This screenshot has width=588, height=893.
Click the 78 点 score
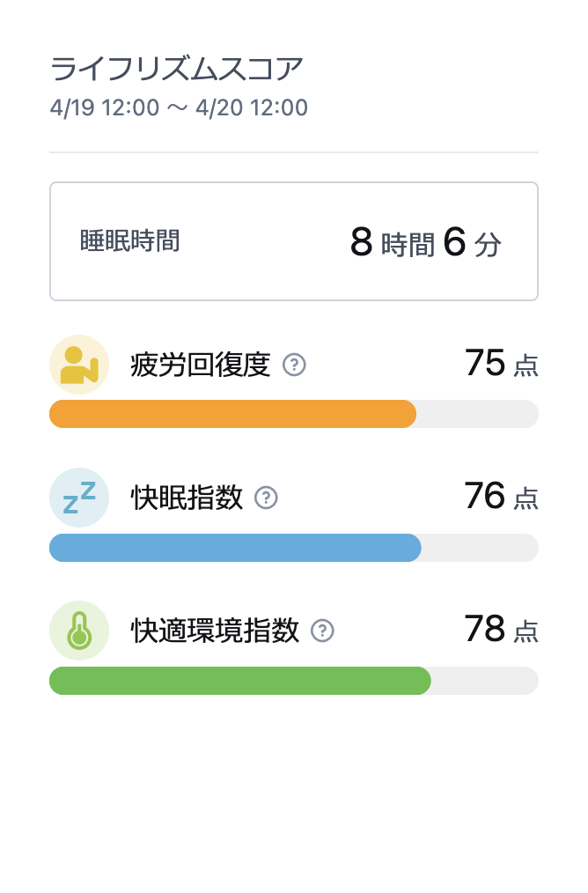[502, 629]
